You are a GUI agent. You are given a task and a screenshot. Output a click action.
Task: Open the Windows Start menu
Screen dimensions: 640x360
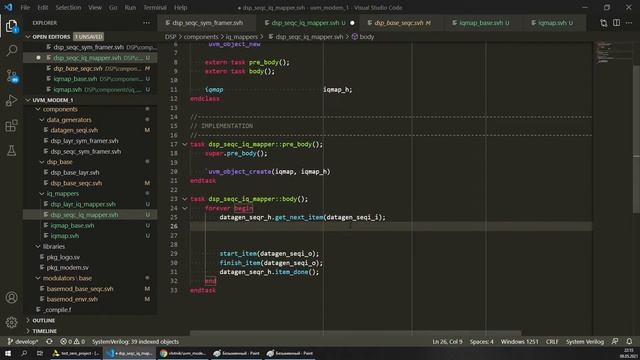8,353
